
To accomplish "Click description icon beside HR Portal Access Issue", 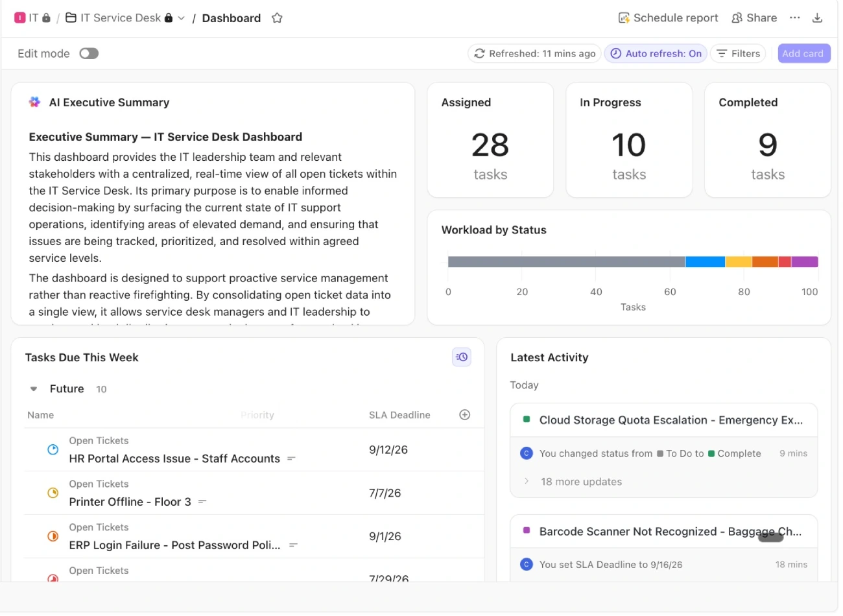I will coord(292,458).
